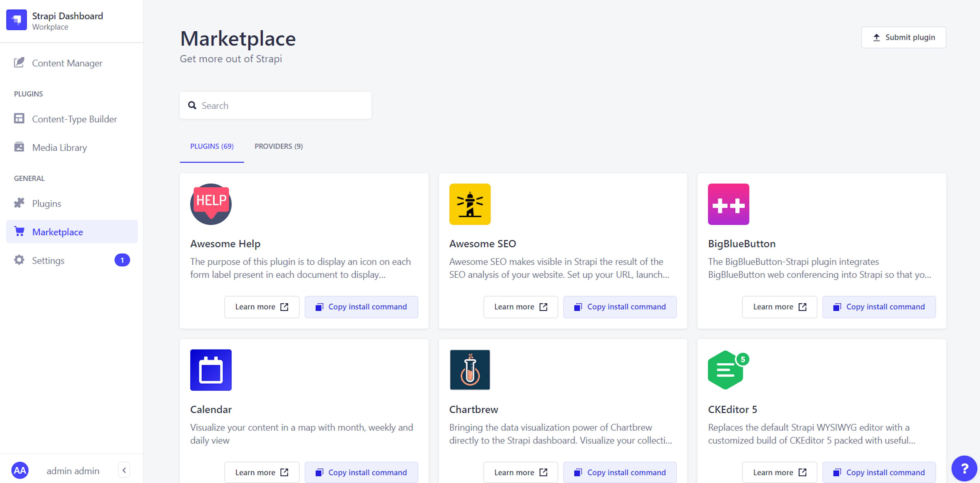Click the Content-Type Builder layout icon
Viewport: 980px width, 483px height.
tap(19, 119)
